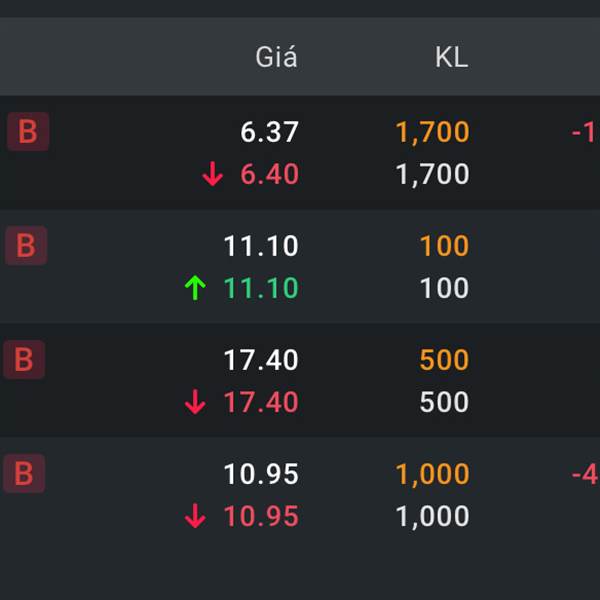Click the orange 500 volume value
600x600 pixels.
click(x=444, y=359)
